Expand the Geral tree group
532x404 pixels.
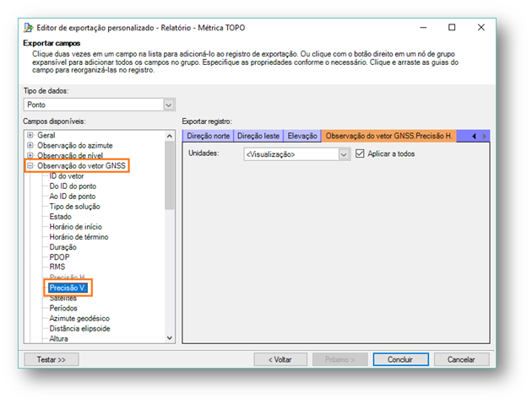[31, 135]
